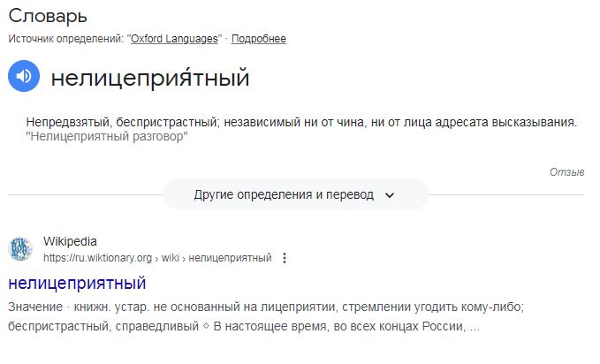Click chevron arrow beside Другие определения и перевод
The width and height of the screenshot is (600, 364).
click(389, 195)
